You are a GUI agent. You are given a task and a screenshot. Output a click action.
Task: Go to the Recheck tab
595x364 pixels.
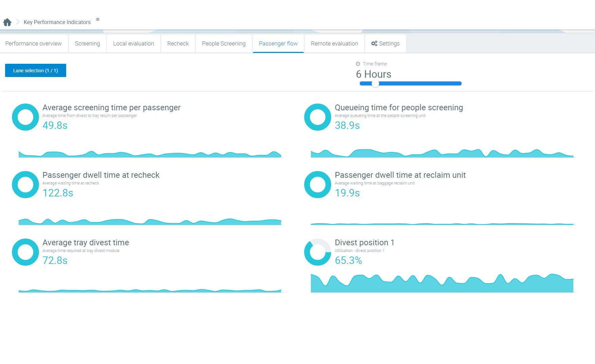[178, 43]
